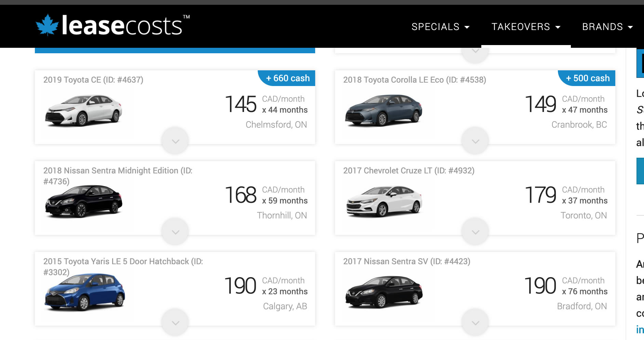644x340 pixels.
Task: Open the black Nissan Sentra SV photo
Action: pyautogui.click(x=384, y=292)
